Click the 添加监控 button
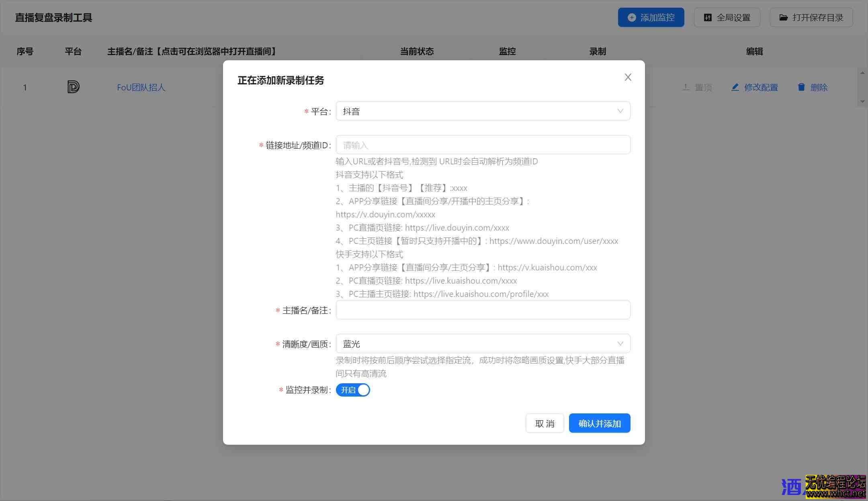Screen dimensions: 868x501 tap(651, 17)
